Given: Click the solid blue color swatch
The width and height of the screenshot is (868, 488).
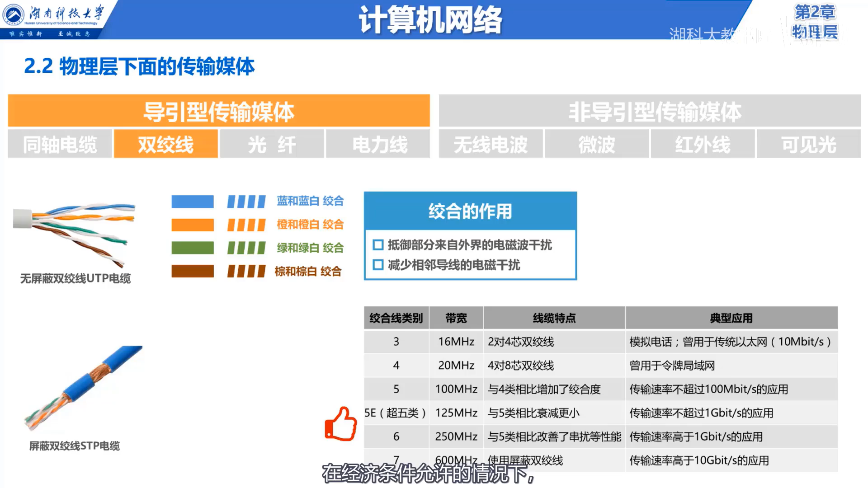Looking at the screenshot, I should coord(193,201).
